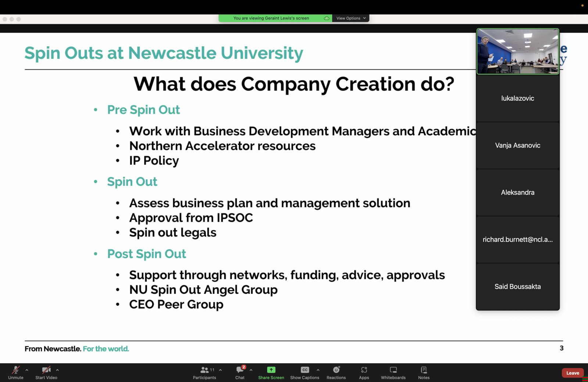Click "CEO Peer Group" bullet
This screenshot has width=588, height=382.
(x=176, y=304)
